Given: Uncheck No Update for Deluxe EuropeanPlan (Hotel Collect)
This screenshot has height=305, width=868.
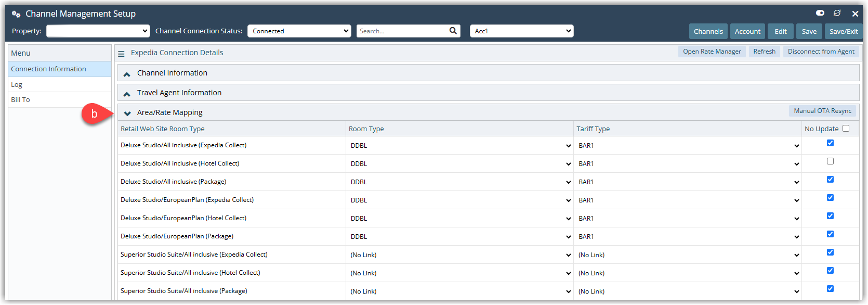Looking at the screenshot, I should 830,216.
